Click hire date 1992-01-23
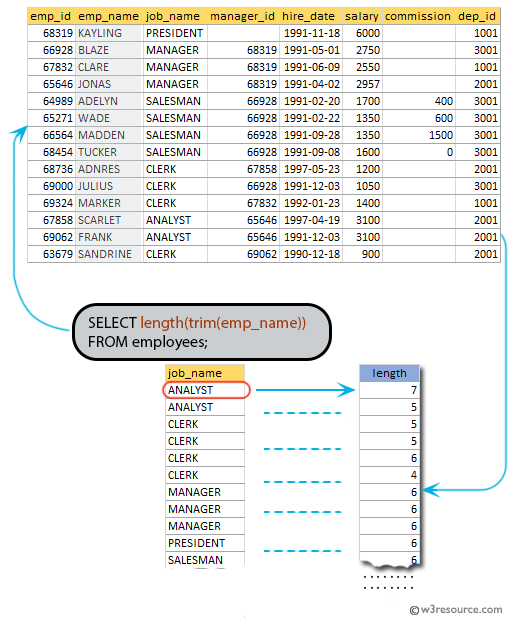Viewport: 524px width, 623px height. 310,203
